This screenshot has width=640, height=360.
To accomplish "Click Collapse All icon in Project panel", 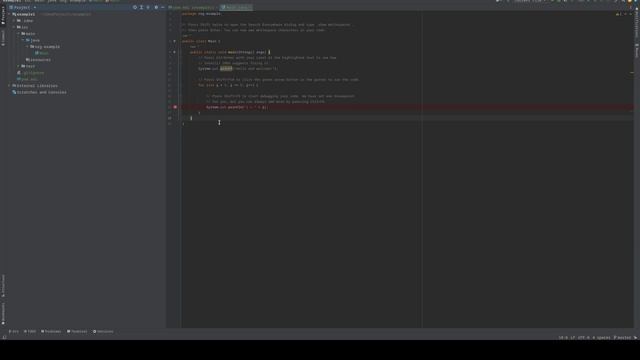I will [x=148, y=7].
